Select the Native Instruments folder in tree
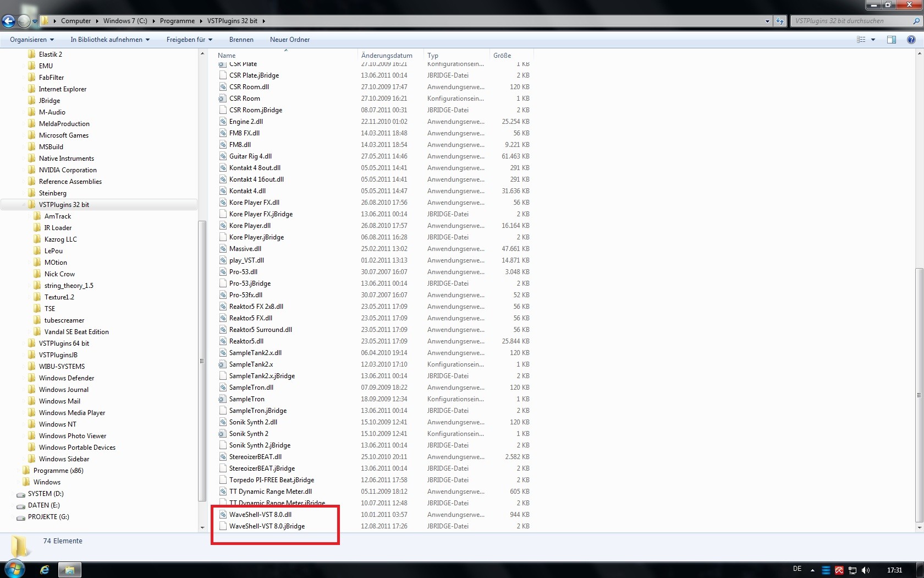Image resolution: width=924 pixels, height=578 pixels. pos(67,159)
